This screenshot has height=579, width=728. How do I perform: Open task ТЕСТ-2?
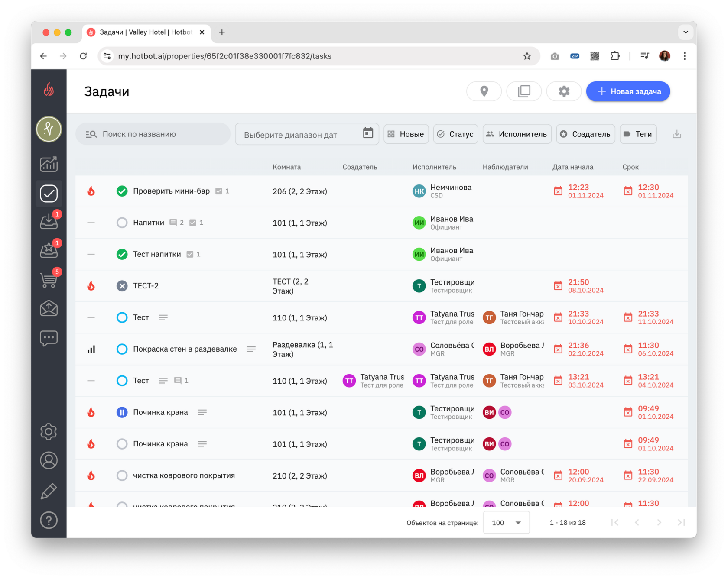146,286
